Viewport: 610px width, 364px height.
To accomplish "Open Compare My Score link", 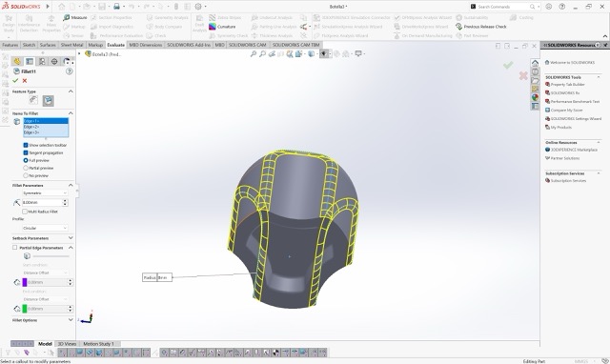I will [566, 110].
